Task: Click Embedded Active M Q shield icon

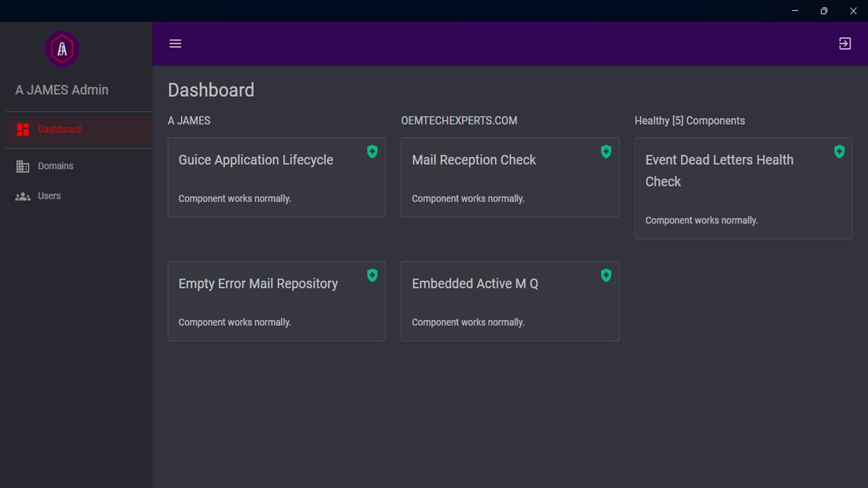Action: pos(606,275)
